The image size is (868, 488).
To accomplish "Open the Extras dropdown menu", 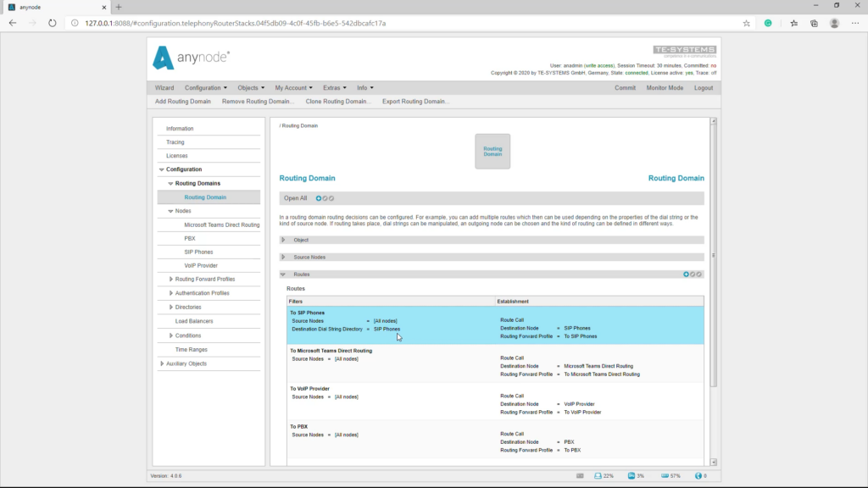I will tap(334, 88).
